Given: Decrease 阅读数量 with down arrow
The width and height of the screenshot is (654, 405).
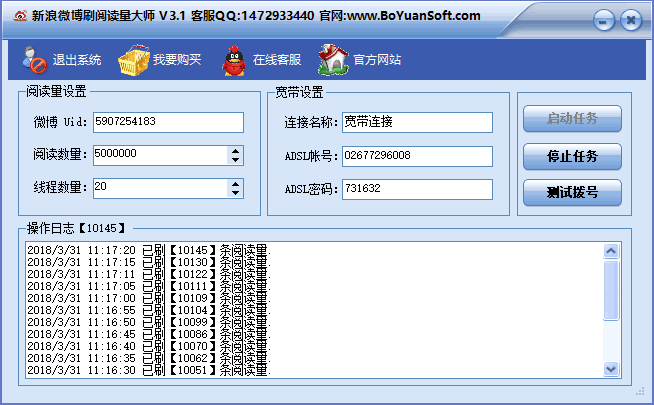Looking at the screenshot, I should 235,160.
